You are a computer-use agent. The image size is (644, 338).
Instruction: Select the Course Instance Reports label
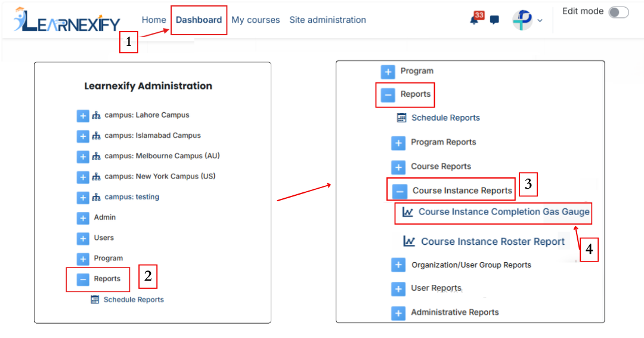click(462, 190)
